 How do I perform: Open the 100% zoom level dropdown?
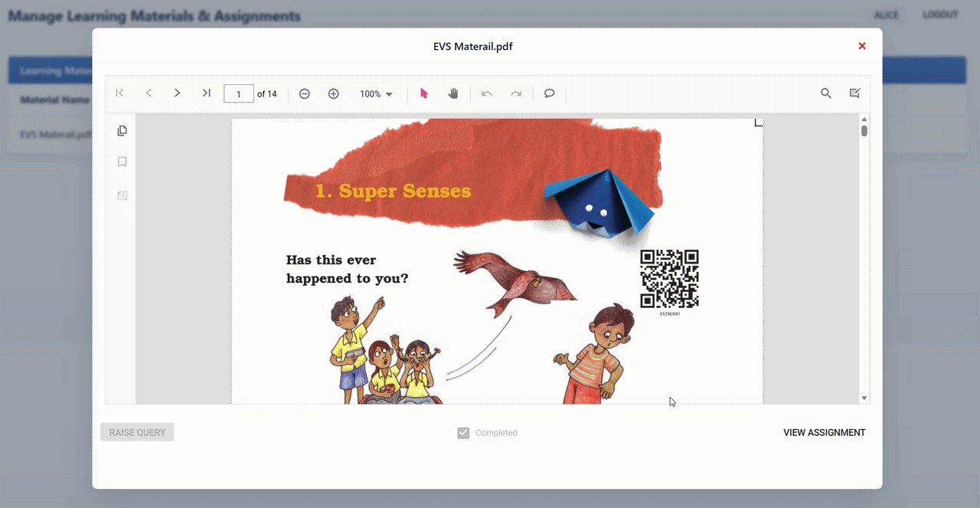tap(375, 93)
